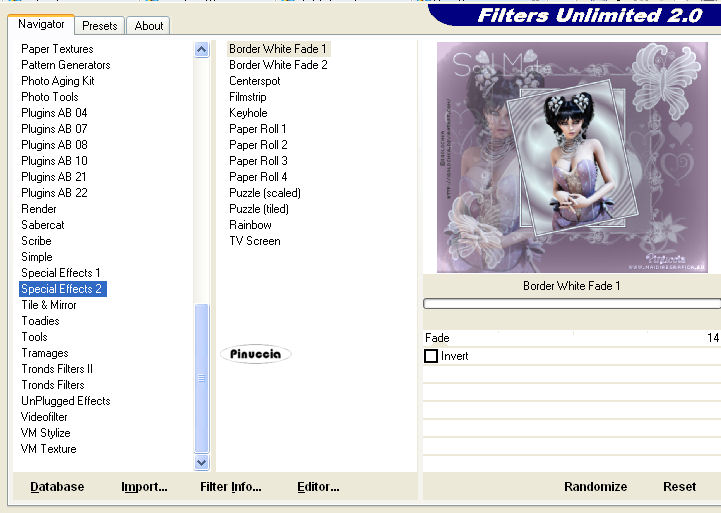The width and height of the screenshot is (721, 513).
Task: Select Special Effects 2 category
Action: coord(63,289)
